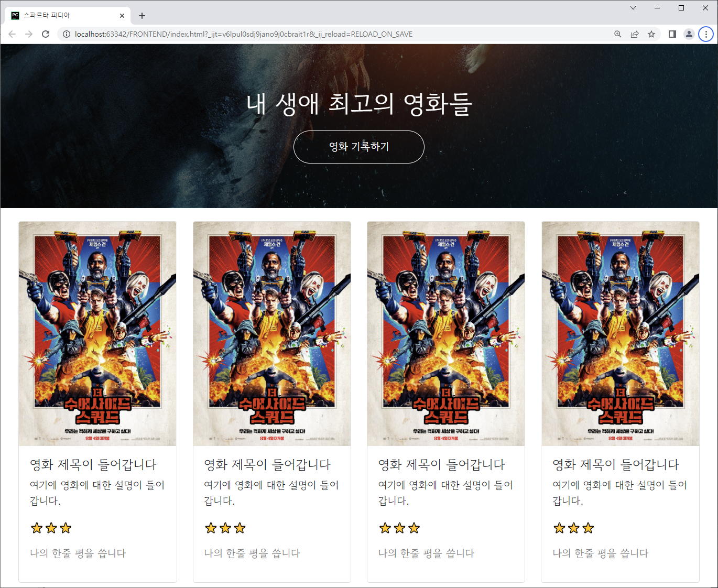Click the first card's star rating
Viewport: 718px width, 588px height.
pyautogui.click(x=51, y=528)
